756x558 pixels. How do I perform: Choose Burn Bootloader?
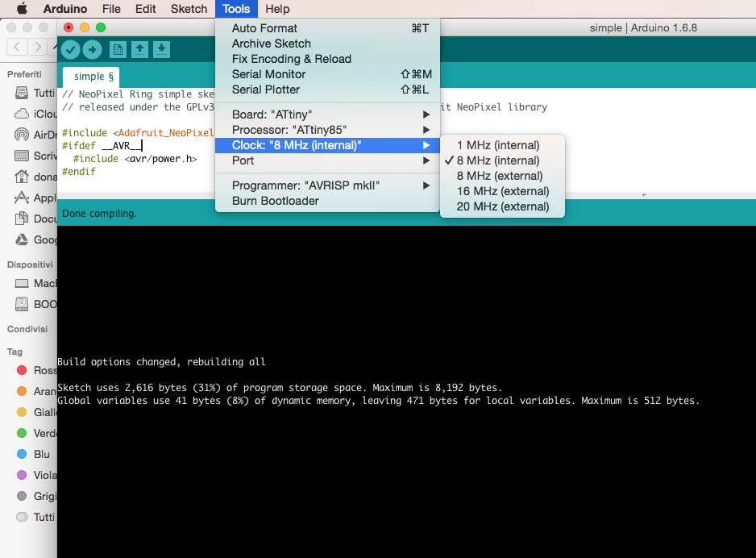pos(327,201)
